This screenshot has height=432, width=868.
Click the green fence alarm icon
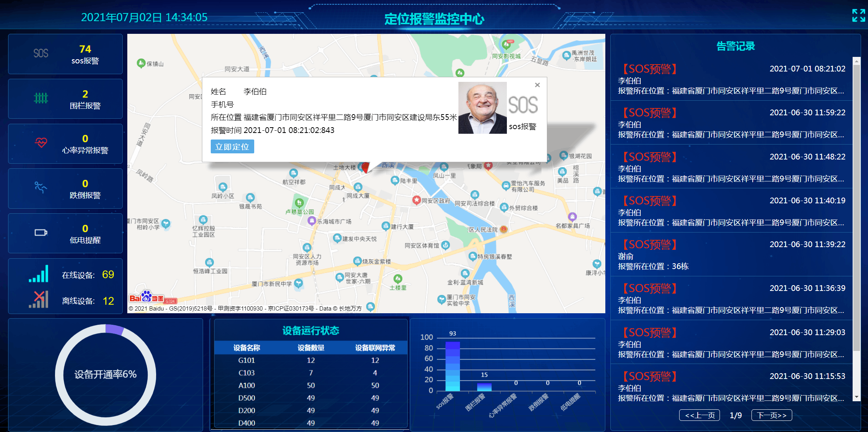pyautogui.click(x=41, y=98)
